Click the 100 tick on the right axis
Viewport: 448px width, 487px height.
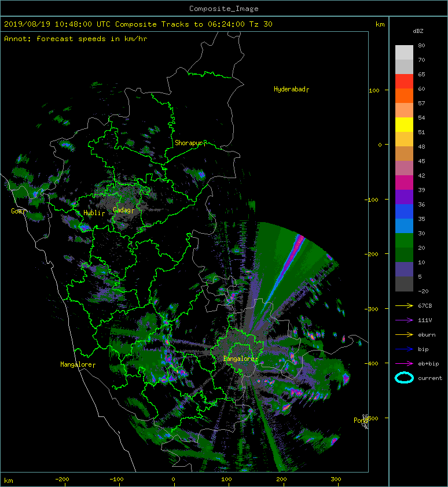374,91
